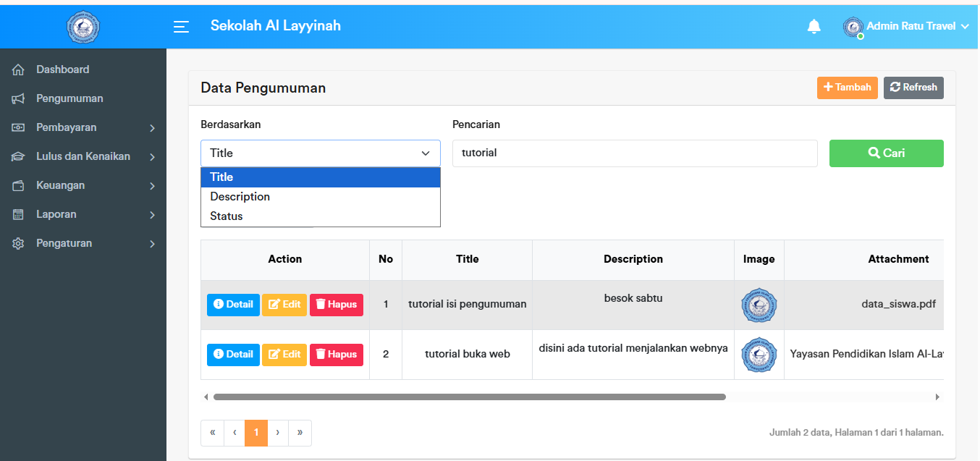980x461 pixels.
Task: Click the Keuangan wallet icon
Action: (19, 186)
